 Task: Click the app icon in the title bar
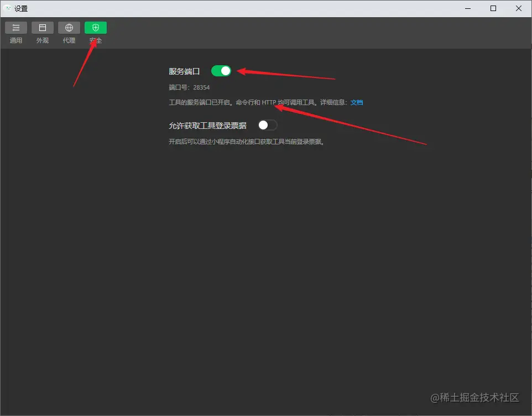(x=7, y=8)
